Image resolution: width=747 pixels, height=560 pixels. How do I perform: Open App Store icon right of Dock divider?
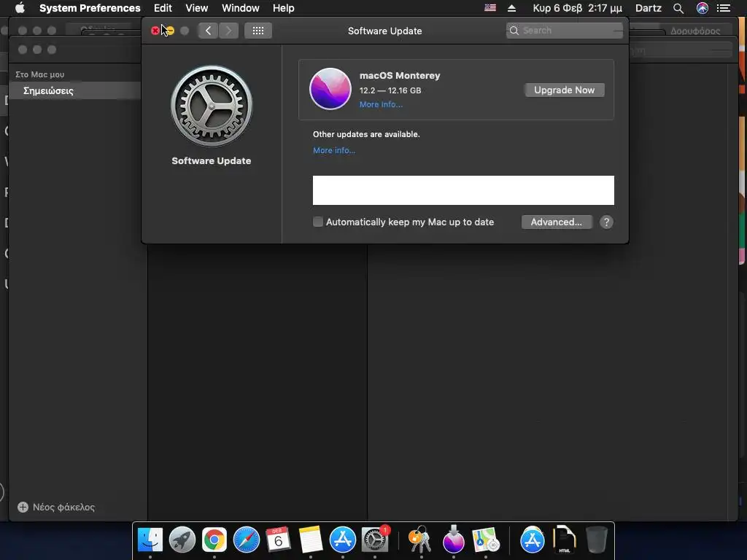(532, 540)
